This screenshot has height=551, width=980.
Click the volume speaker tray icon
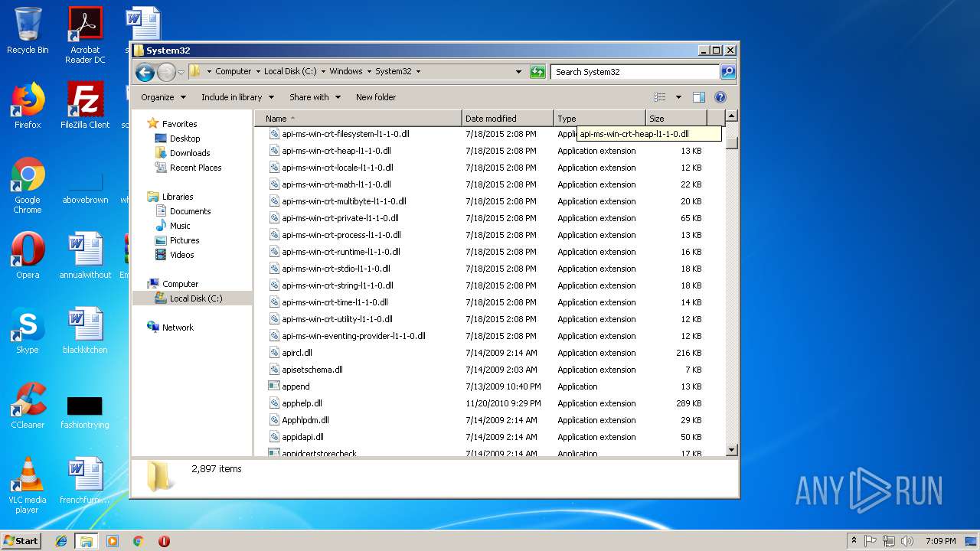[906, 541]
